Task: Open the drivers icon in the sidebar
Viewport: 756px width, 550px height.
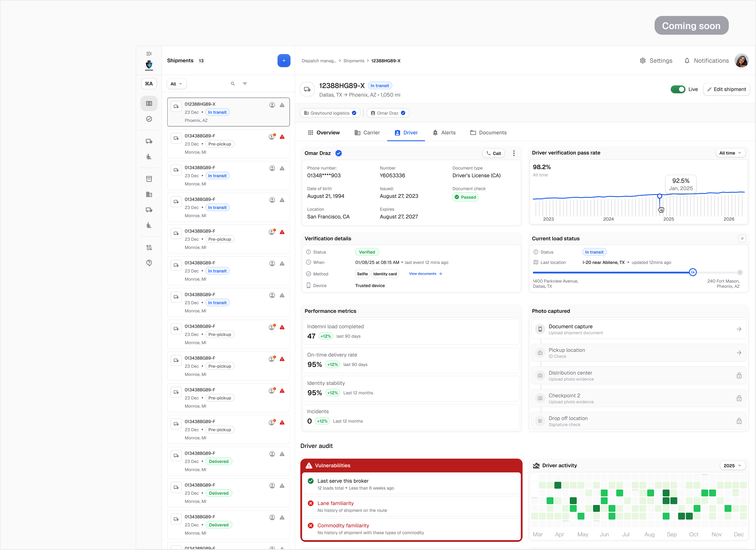Action: click(x=149, y=157)
